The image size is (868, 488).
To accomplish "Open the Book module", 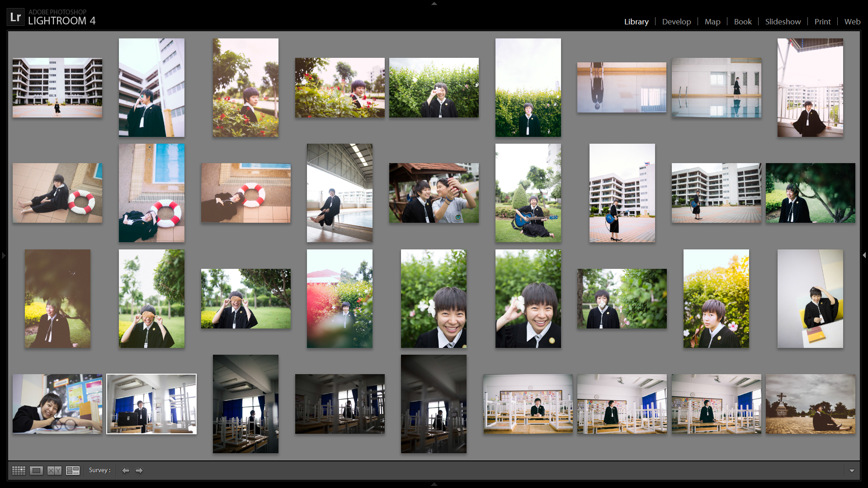I will tap(742, 22).
